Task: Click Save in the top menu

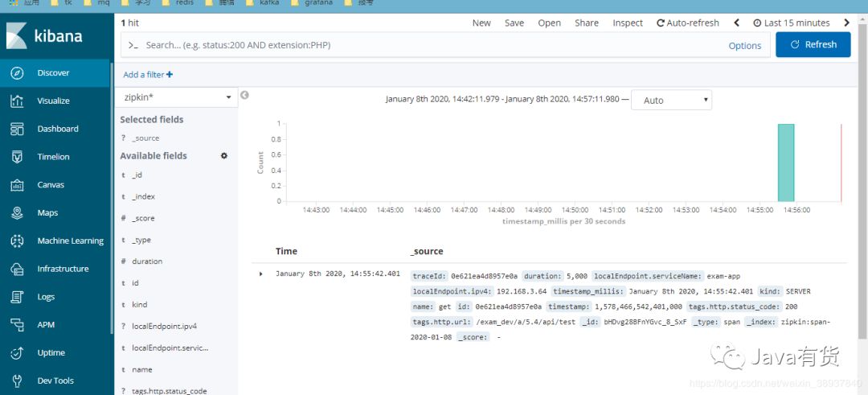Action: point(514,23)
